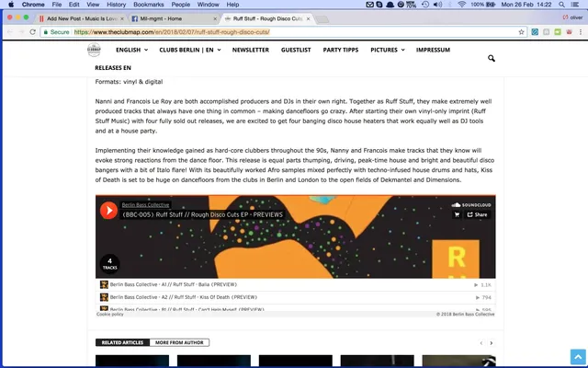Open Notification Center in the menu bar
The height and width of the screenshot is (368, 588).
pos(575,5)
